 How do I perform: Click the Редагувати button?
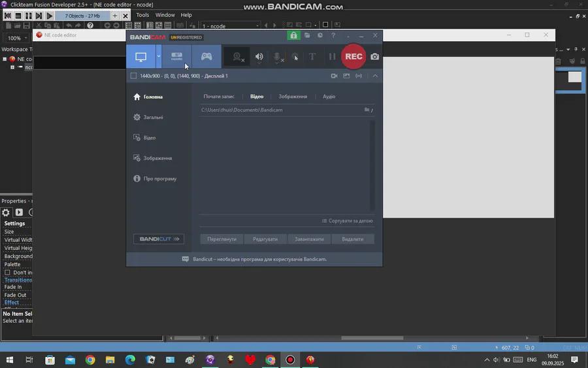(265, 239)
